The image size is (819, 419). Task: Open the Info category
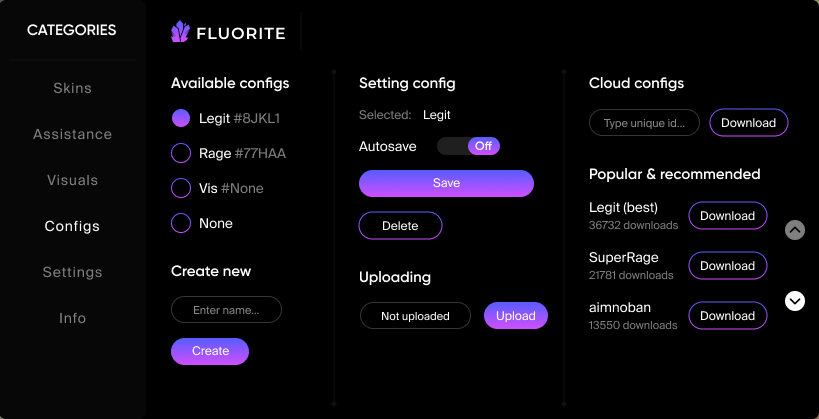click(x=72, y=318)
